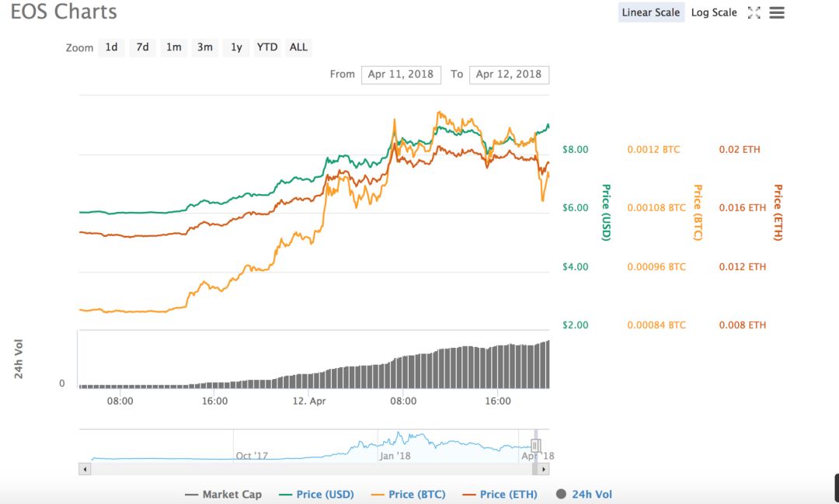Click the Price (BTC) vertical axis title
The image size is (839, 504).
(698, 213)
